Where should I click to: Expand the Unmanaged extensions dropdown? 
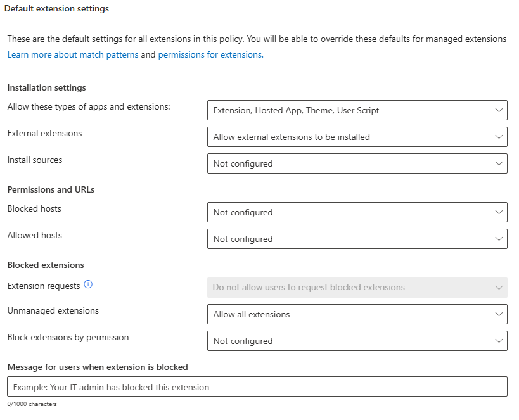pos(357,314)
